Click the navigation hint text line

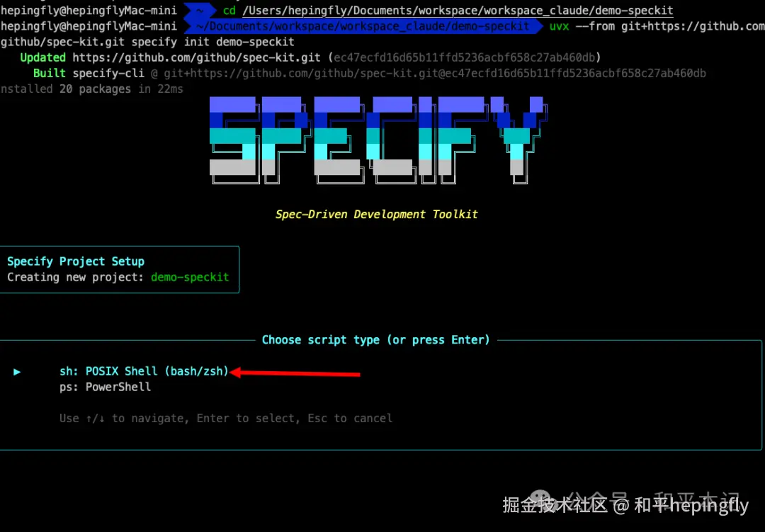click(226, 418)
